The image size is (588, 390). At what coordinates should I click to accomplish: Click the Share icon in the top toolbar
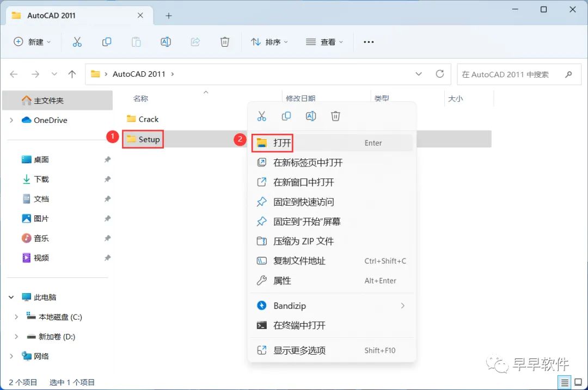pos(195,42)
